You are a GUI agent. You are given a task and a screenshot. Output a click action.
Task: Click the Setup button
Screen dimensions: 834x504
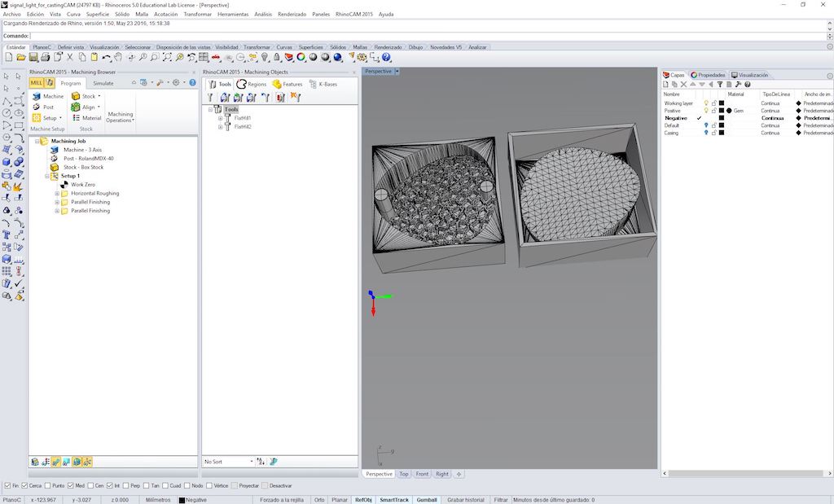coord(46,118)
